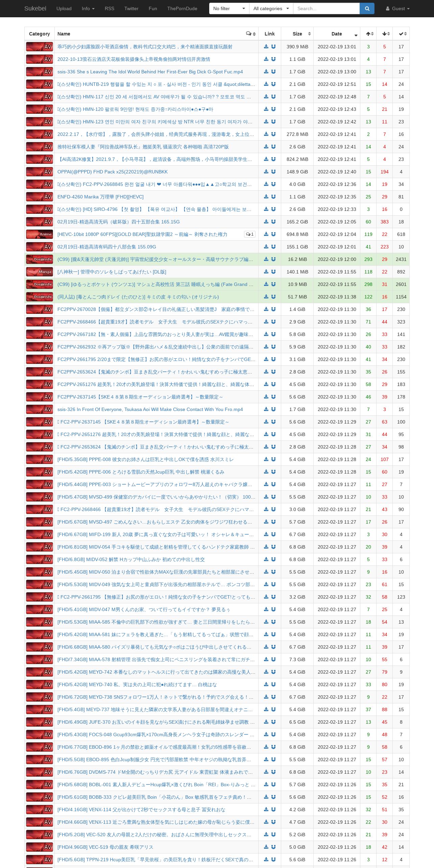Download torrent for HEVC-10bit GOLD BEAR row

[x=266, y=234]
